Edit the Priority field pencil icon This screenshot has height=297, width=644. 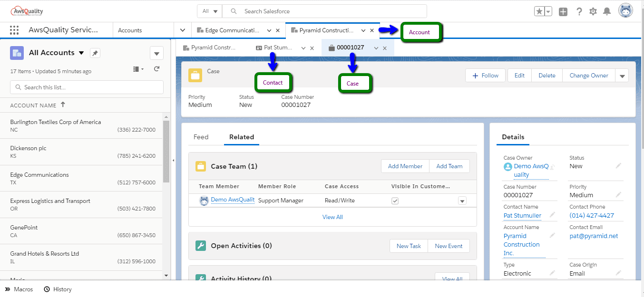point(618,194)
